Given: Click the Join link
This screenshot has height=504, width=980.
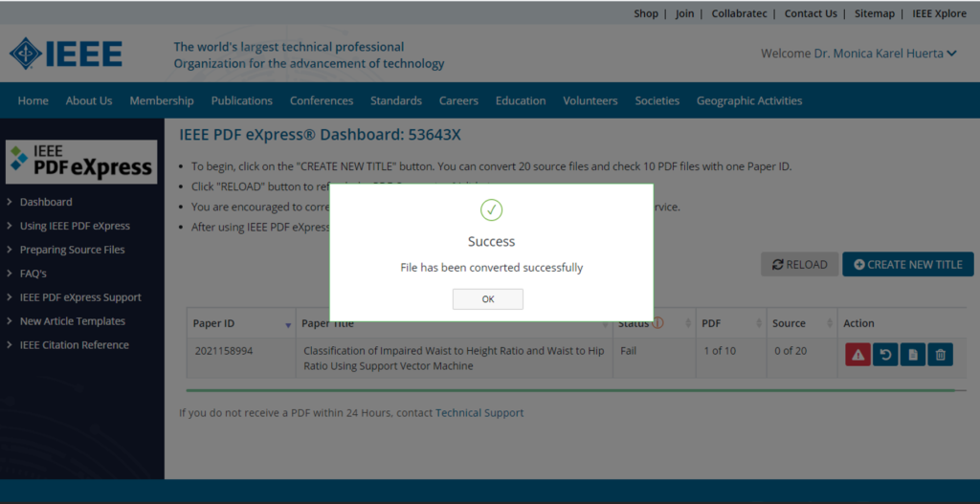Looking at the screenshot, I should point(684,13).
